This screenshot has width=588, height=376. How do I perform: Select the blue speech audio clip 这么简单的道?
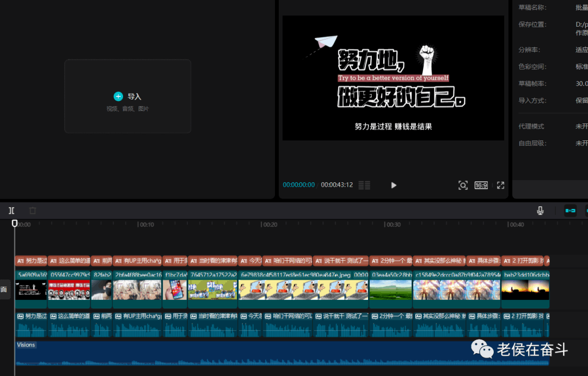[69, 324]
